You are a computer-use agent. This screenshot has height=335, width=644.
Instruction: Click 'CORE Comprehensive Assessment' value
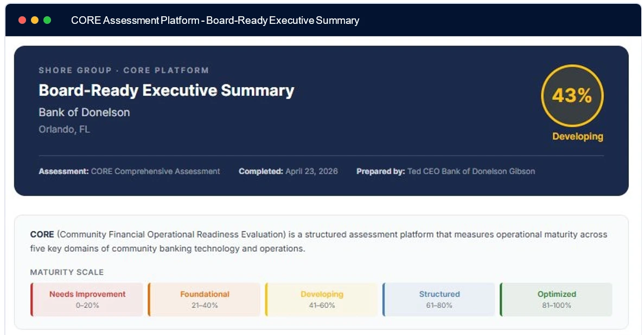tap(155, 171)
